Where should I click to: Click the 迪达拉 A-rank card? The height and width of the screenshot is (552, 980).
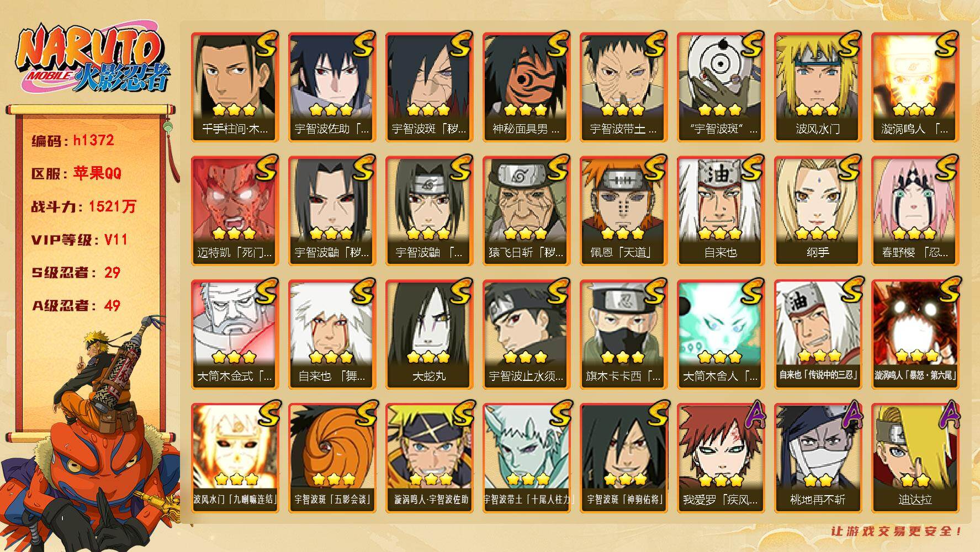[x=915, y=458]
